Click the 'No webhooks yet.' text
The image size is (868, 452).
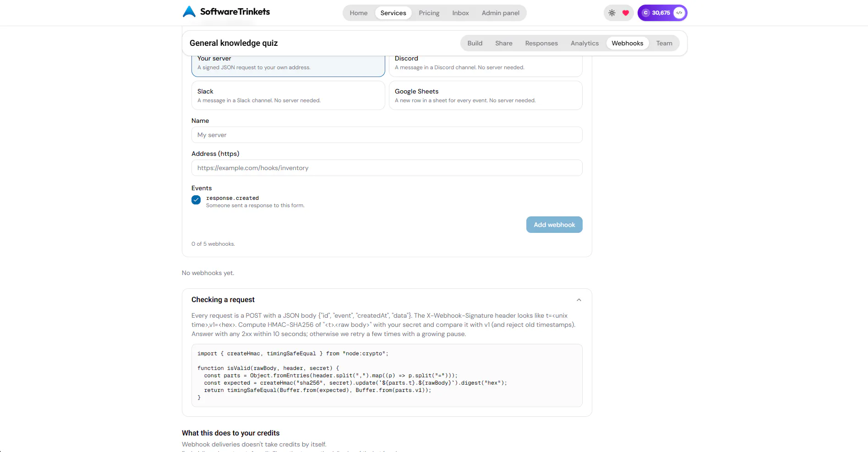208,273
